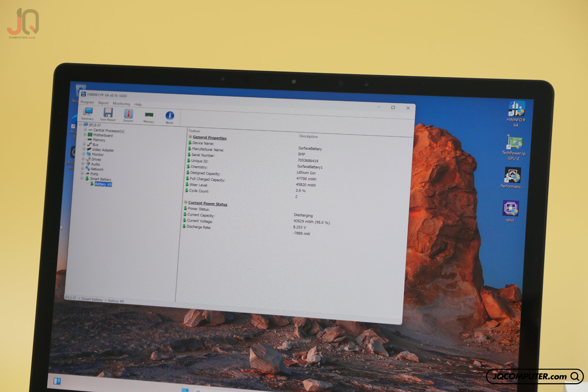588x392 pixels.
Task: Expand the Motherboard tree node
Action: (x=85, y=134)
